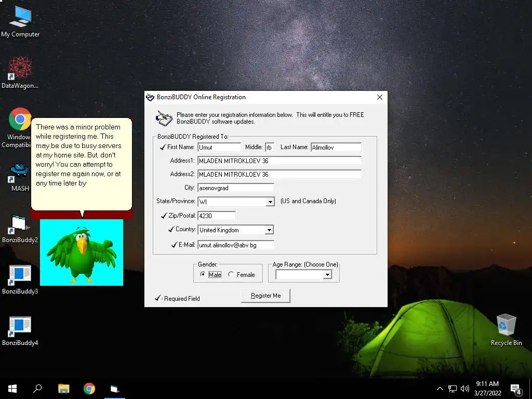Close the BonziBUDDY Online Registration dialog
This screenshot has width=532, height=399.
[x=380, y=97]
